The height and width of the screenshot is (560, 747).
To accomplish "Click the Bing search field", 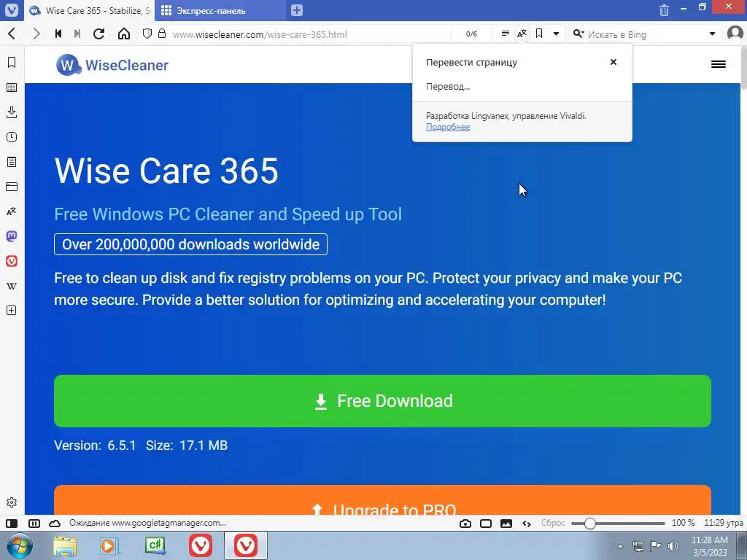I will point(646,34).
